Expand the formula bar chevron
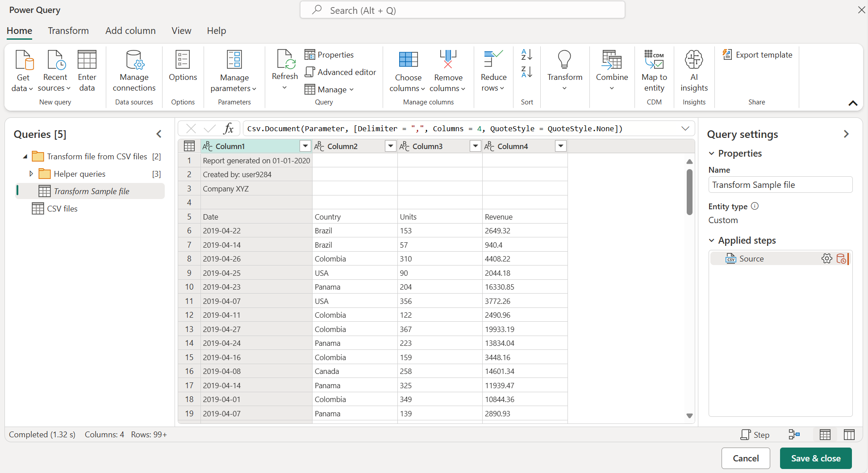Image resolution: width=868 pixels, height=473 pixels. click(x=685, y=129)
